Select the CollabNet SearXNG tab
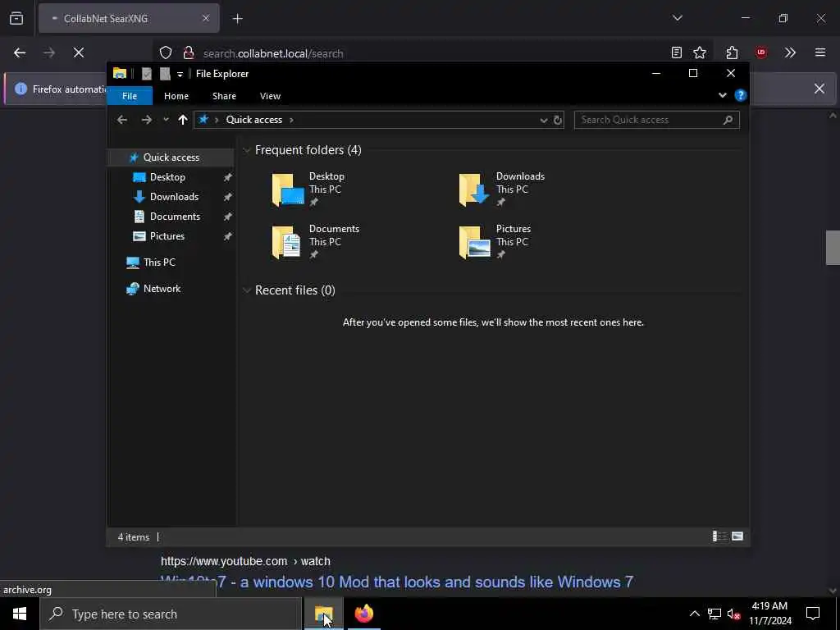 (129, 19)
